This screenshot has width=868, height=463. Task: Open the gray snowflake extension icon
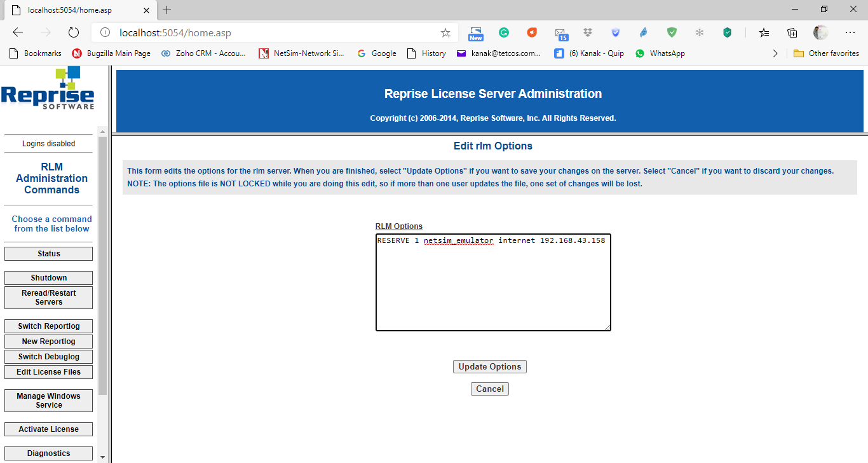pos(700,32)
